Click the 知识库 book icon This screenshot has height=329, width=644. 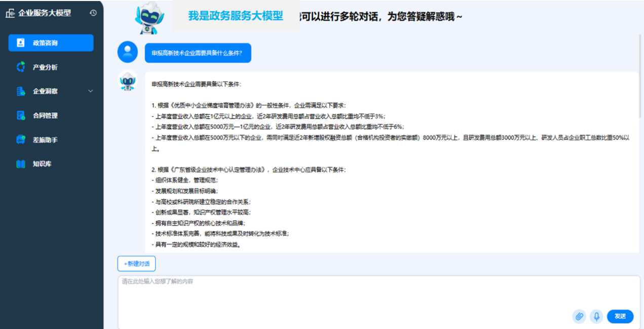[x=21, y=164]
